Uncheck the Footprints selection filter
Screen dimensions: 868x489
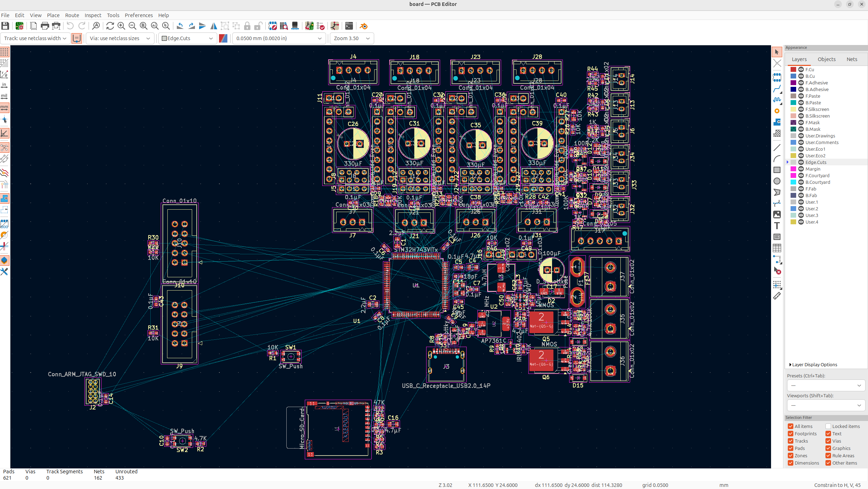[x=791, y=434]
